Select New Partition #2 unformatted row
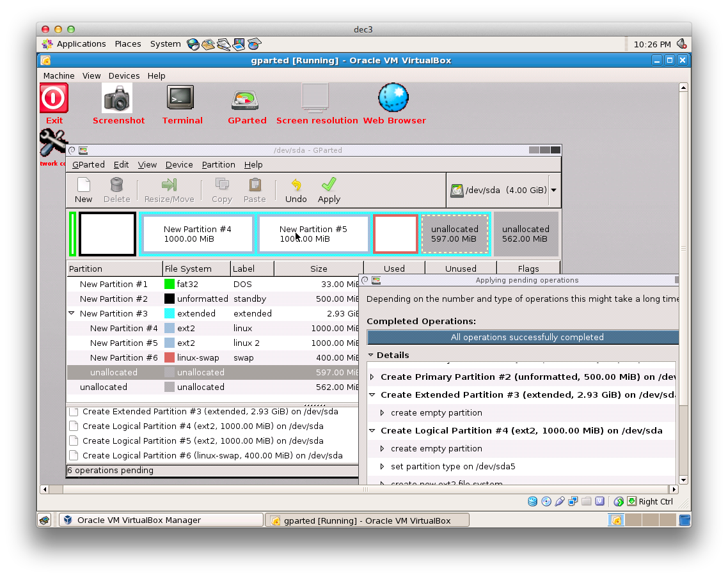 click(213, 299)
